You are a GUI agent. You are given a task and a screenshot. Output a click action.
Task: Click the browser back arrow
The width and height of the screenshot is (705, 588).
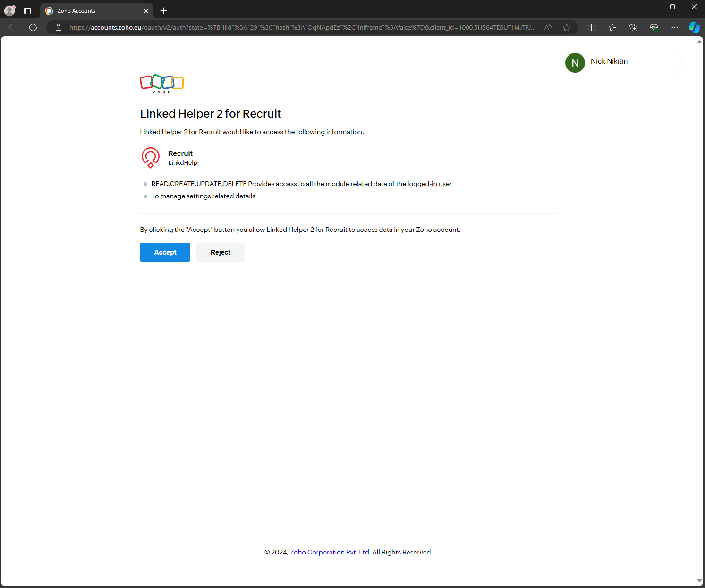pos(12,27)
